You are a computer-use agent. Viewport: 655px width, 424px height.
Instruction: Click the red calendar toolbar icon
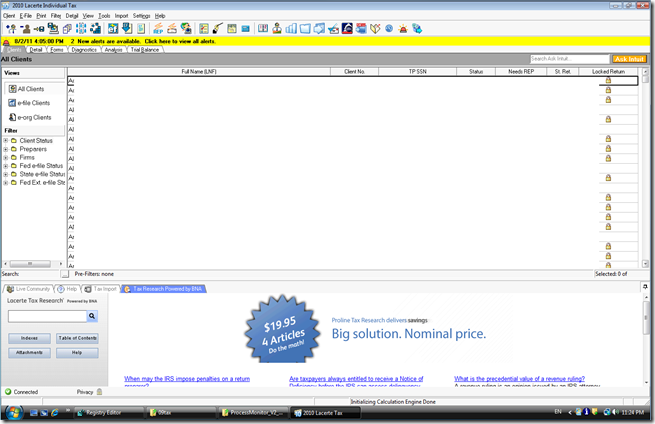pyautogui.click(x=361, y=28)
